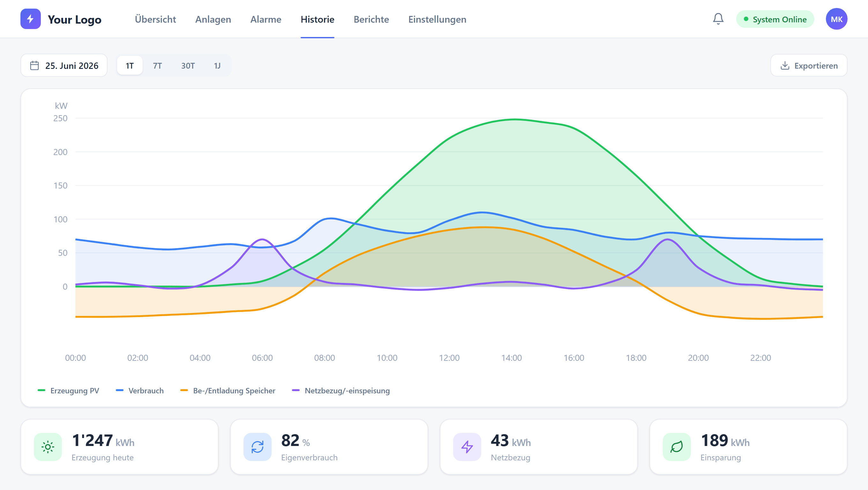Click the 14:00 x-axis label
This screenshot has height=490, width=868.
[x=511, y=358]
